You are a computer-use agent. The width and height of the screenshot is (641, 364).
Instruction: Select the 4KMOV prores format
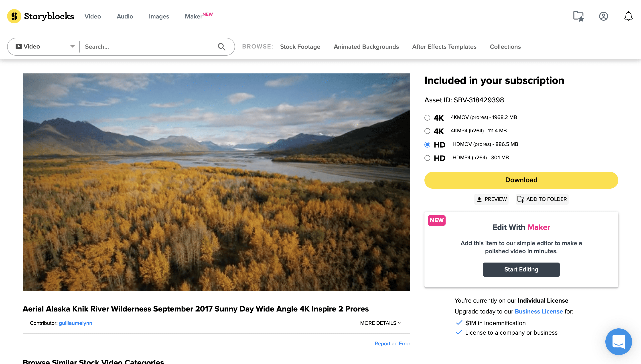pyautogui.click(x=427, y=117)
